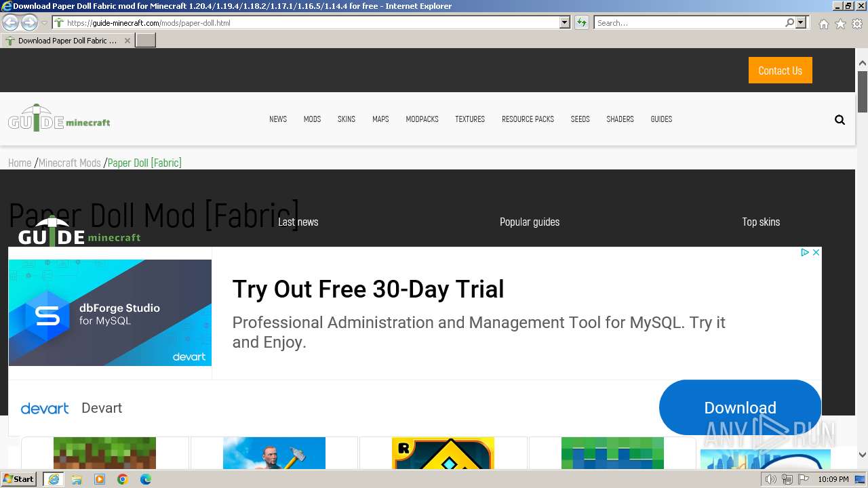Viewport: 868px width, 488px height.
Task: Click the page scrollbar up arrow
Action: (x=862, y=63)
